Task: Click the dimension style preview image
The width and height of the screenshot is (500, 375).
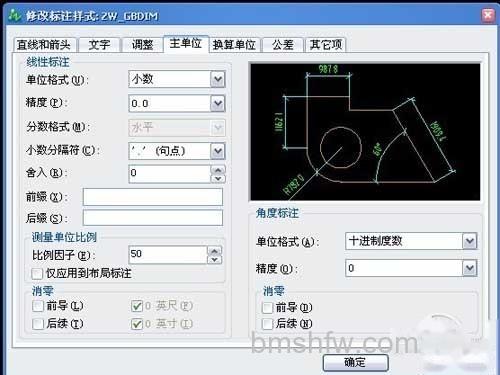Action: [x=365, y=132]
